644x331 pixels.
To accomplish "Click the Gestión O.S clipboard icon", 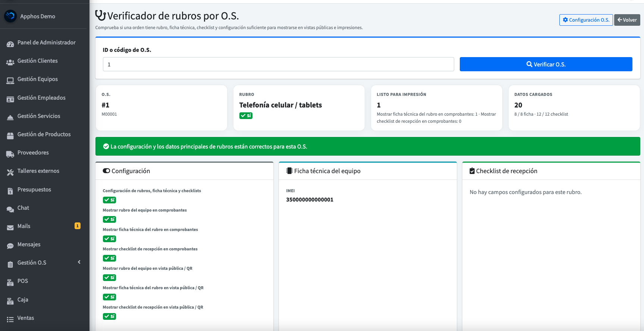I will 10,264.
